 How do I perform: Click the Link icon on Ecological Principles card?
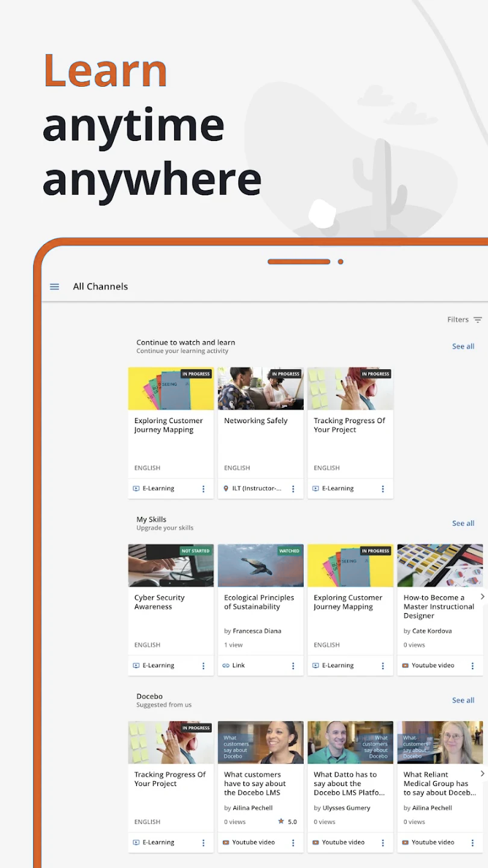(226, 665)
